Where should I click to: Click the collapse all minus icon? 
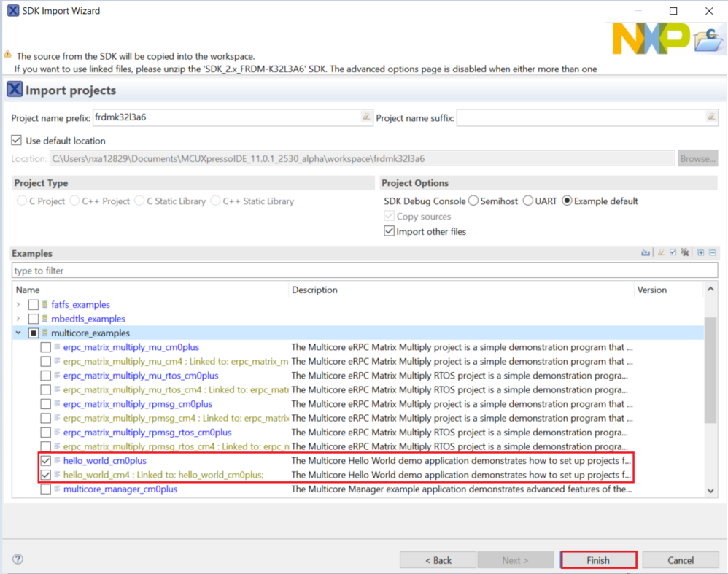713,253
